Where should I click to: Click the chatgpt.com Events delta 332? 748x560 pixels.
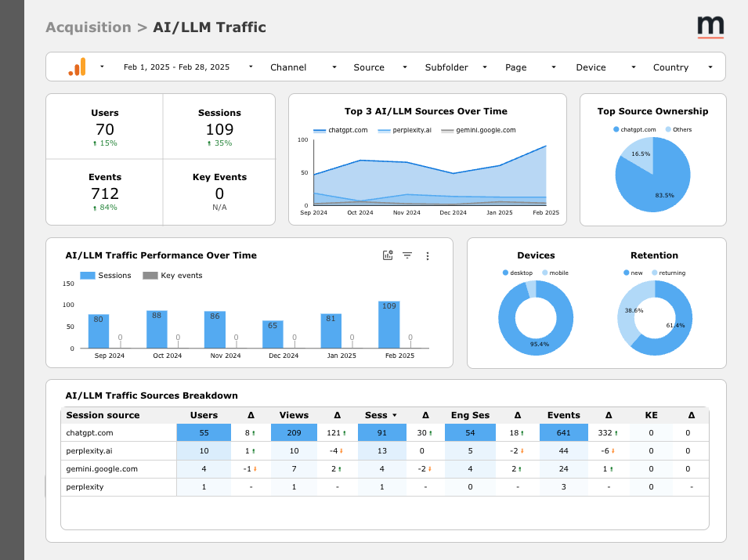pos(608,432)
